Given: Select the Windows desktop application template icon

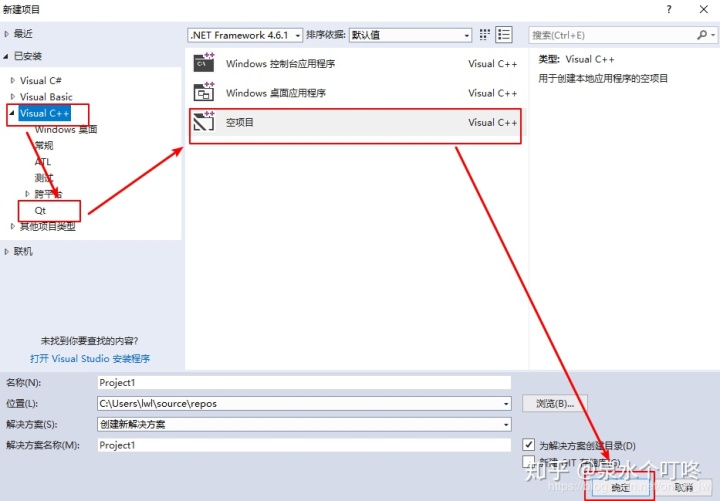Looking at the screenshot, I should [x=204, y=92].
